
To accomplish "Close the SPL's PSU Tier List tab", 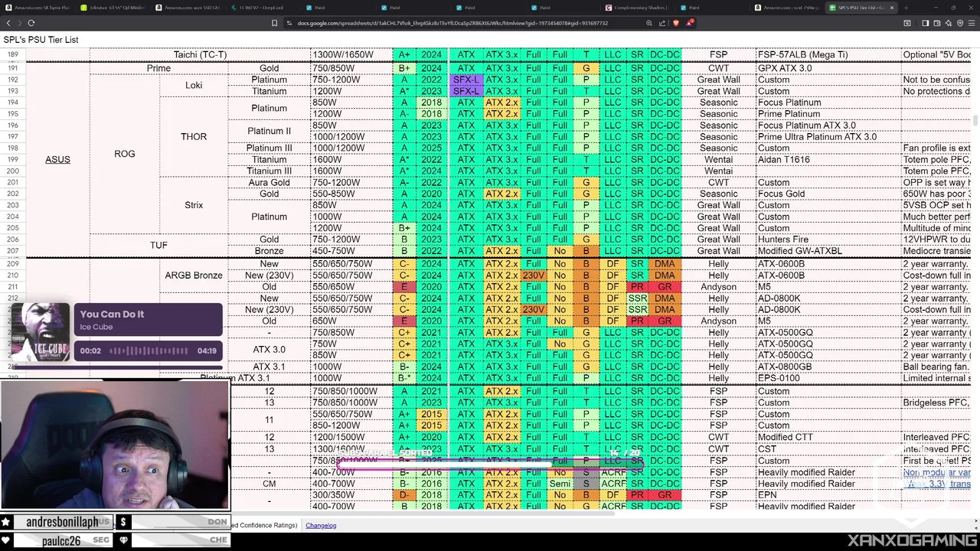I will (892, 8).
